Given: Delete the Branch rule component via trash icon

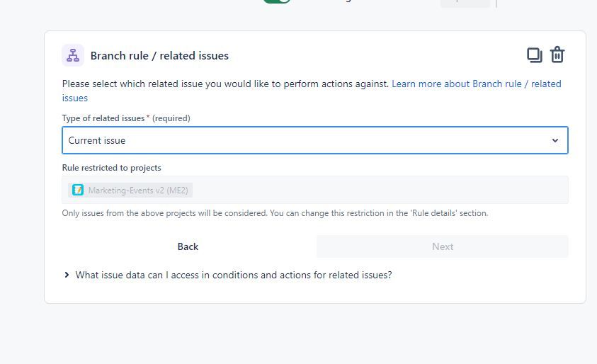Looking at the screenshot, I should pos(557,55).
